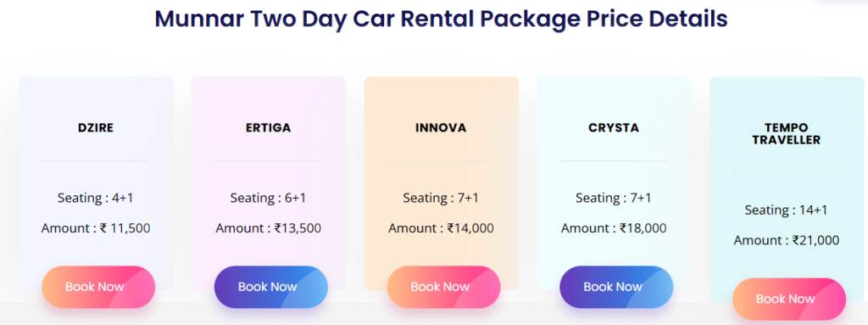Click the TEMPO TRAVELLER title
Viewport: 868px width, 325px height.
click(787, 134)
